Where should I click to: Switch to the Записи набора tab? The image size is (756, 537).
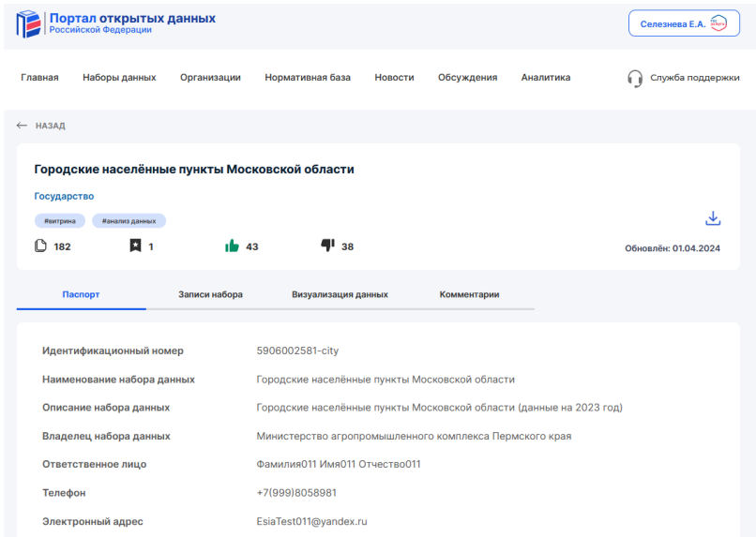pos(210,294)
